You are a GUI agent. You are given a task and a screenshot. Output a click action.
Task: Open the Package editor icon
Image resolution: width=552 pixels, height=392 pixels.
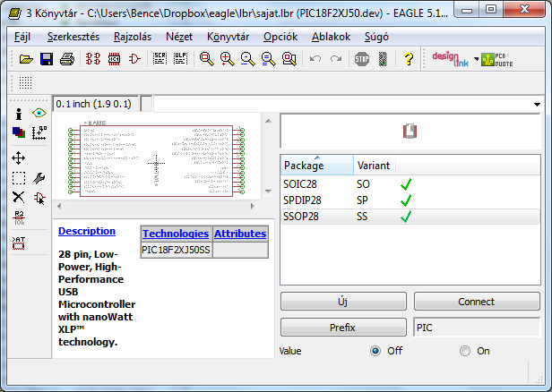point(114,59)
